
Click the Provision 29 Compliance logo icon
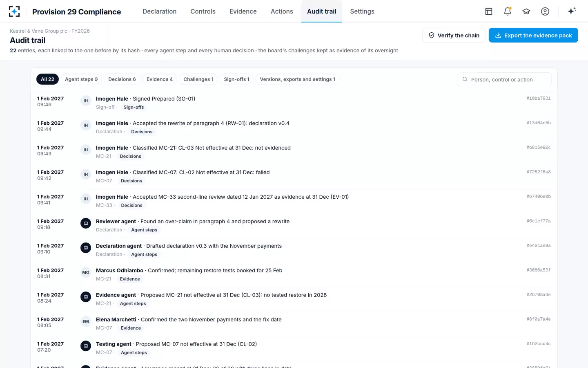pos(14,11)
